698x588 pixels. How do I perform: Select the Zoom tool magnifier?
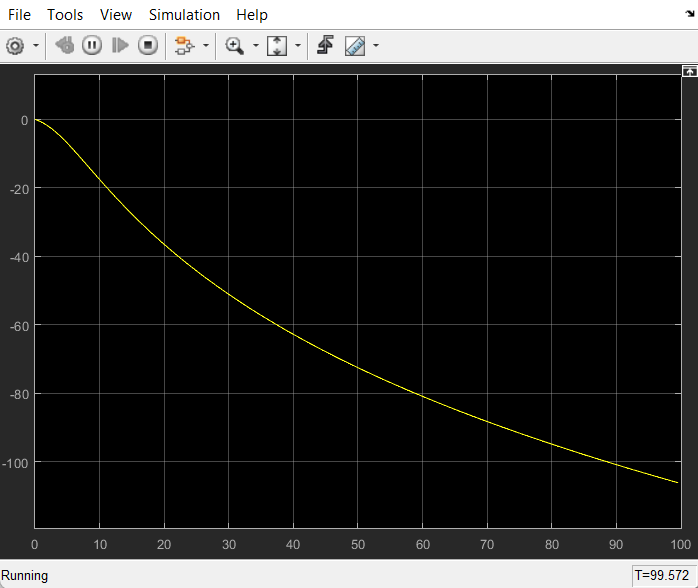(234, 45)
